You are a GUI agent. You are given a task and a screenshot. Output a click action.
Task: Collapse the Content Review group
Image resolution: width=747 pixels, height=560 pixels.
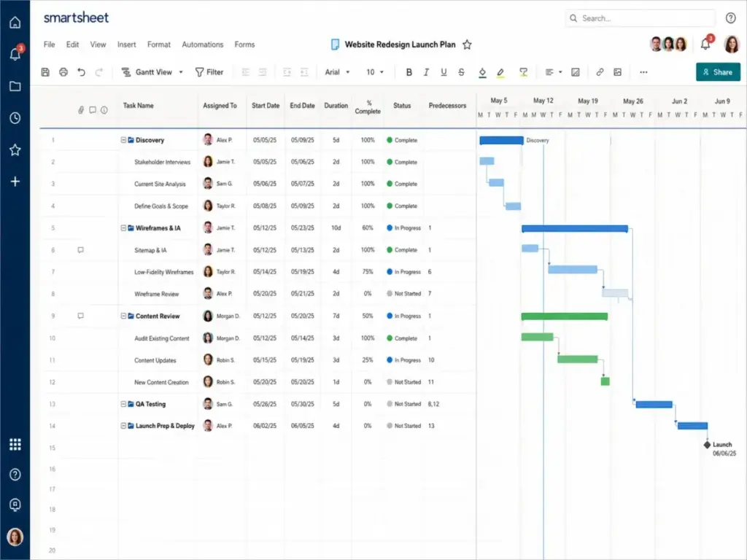point(123,316)
